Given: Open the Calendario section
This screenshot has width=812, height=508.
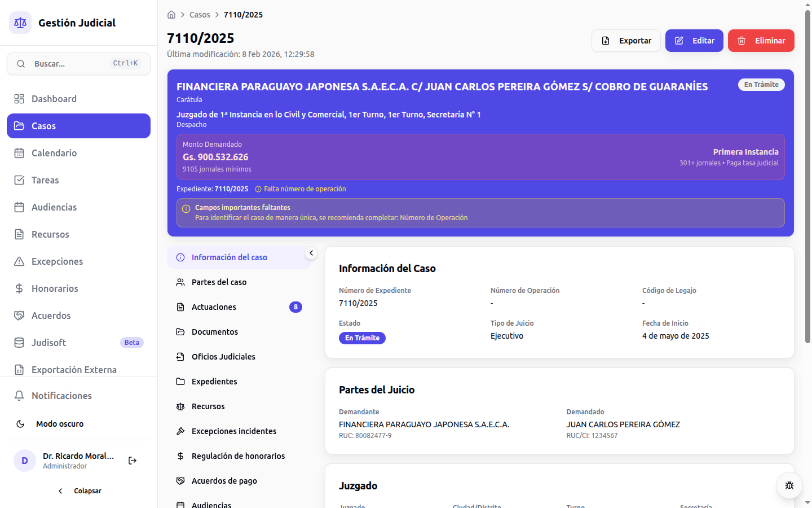Looking at the screenshot, I should (78, 153).
